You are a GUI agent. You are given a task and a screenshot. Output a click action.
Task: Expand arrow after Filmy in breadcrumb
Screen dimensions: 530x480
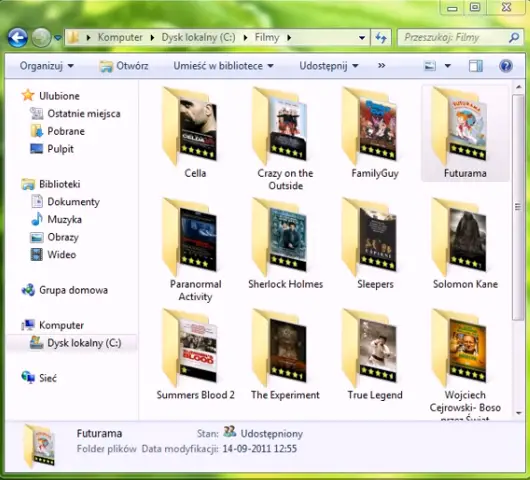[x=289, y=38]
